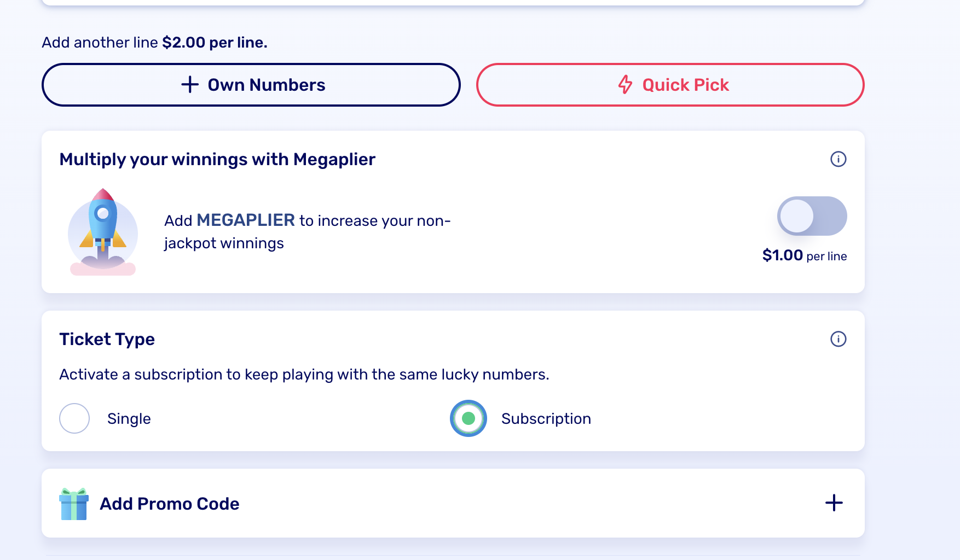Select the Subscription radio button
This screenshot has height=560, width=960.
click(x=468, y=418)
